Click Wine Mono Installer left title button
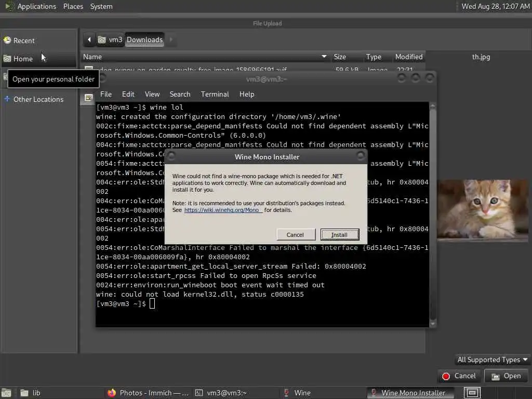Image resolution: width=532 pixels, height=399 pixels. click(x=171, y=156)
